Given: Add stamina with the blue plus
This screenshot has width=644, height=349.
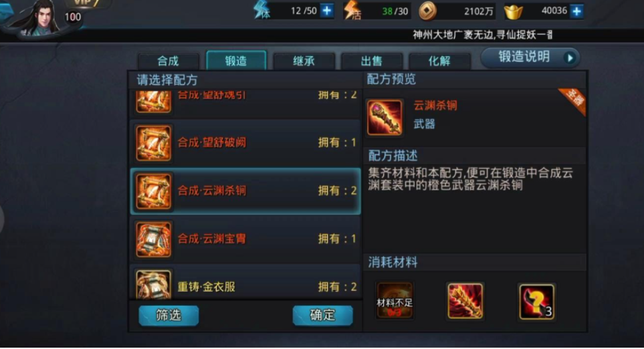Looking at the screenshot, I should 327,11.
